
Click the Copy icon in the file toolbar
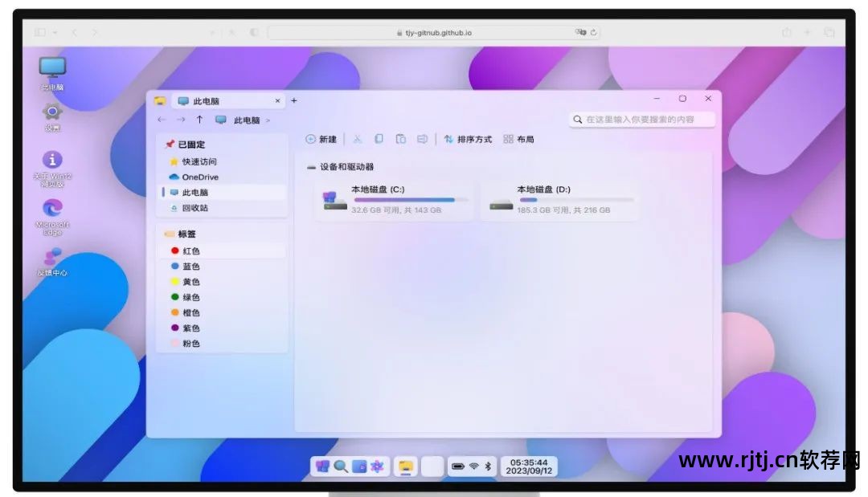coord(379,140)
